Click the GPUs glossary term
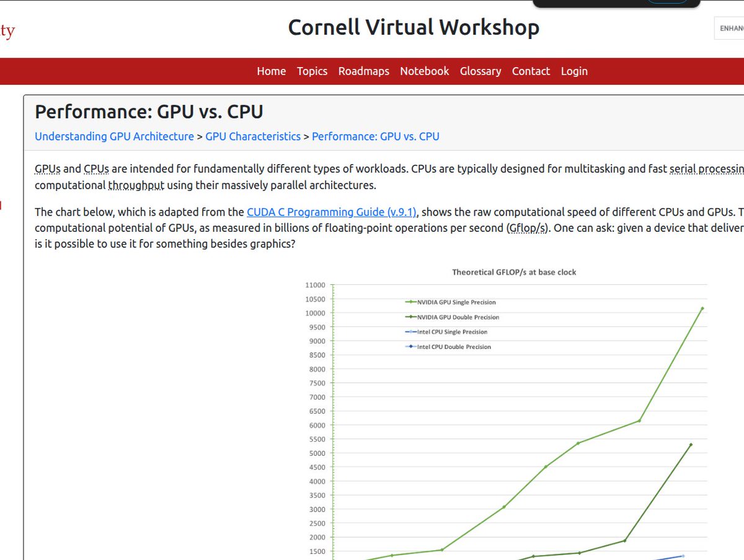The image size is (744, 560). click(48, 168)
